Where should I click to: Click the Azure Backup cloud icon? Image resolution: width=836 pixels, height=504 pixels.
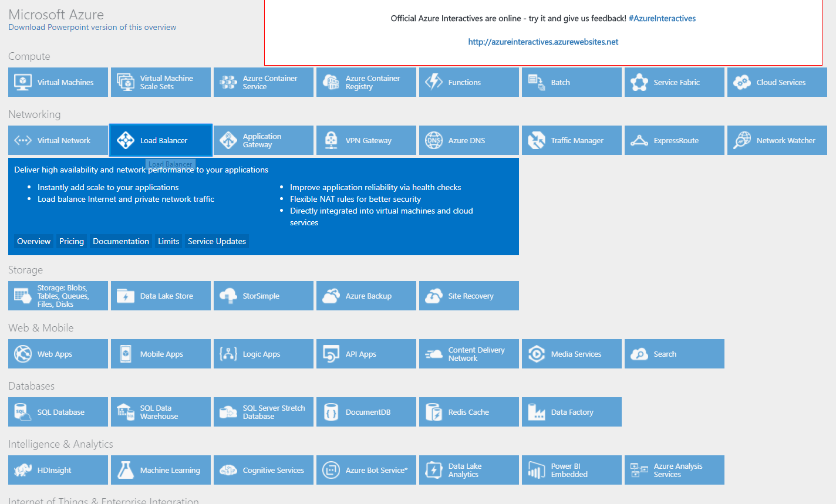(x=331, y=296)
